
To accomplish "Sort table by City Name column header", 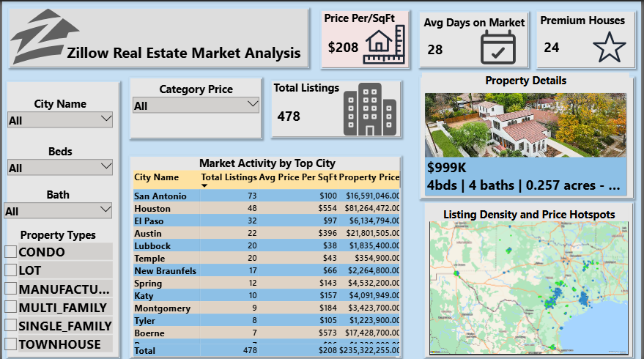I will click(157, 177).
